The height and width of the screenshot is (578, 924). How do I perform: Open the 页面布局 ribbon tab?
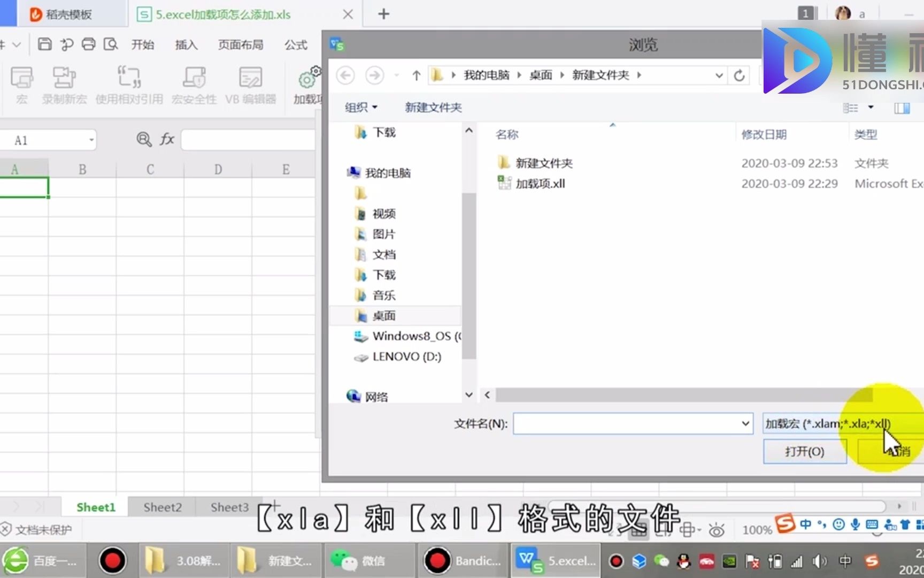pyautogui.click(x=241, y=44)
